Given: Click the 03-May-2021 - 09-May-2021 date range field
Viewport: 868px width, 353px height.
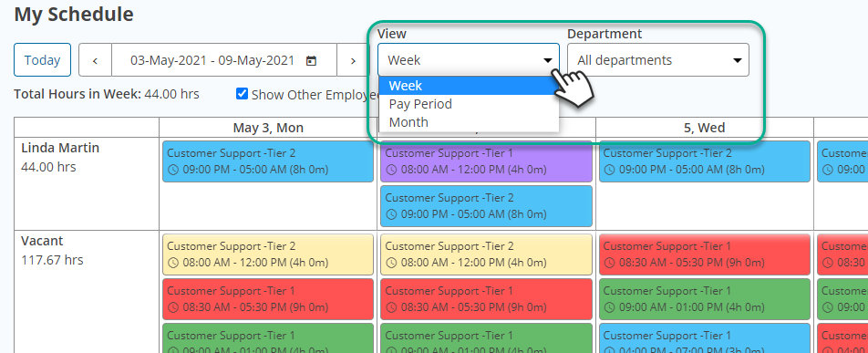Looking at the screenshot, I should point(224,60).
